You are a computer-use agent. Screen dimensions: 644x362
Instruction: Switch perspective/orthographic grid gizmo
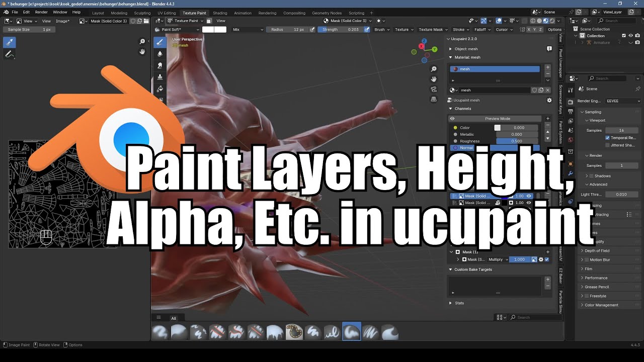pos(434,99)
